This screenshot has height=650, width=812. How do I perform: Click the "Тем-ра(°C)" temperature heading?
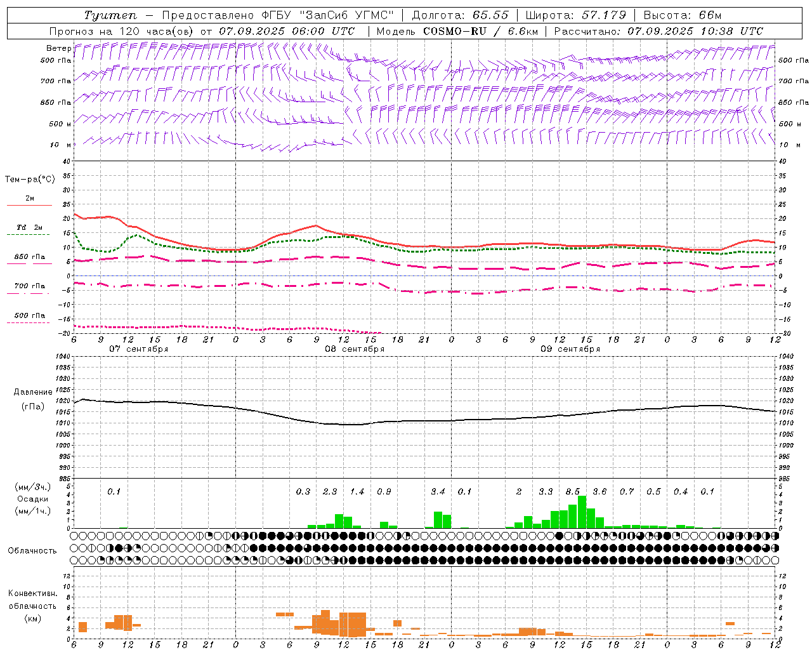point(30,180)
